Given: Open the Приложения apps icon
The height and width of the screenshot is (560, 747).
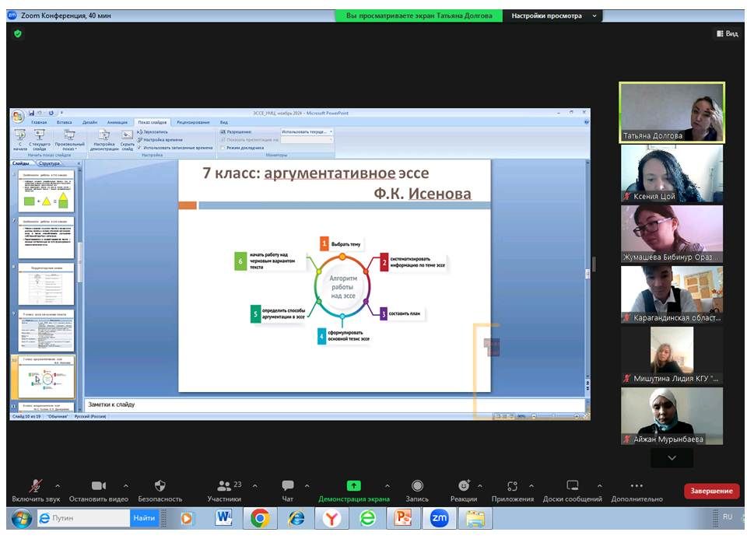Looking at the screenshot, I should [x=512, y=486].
